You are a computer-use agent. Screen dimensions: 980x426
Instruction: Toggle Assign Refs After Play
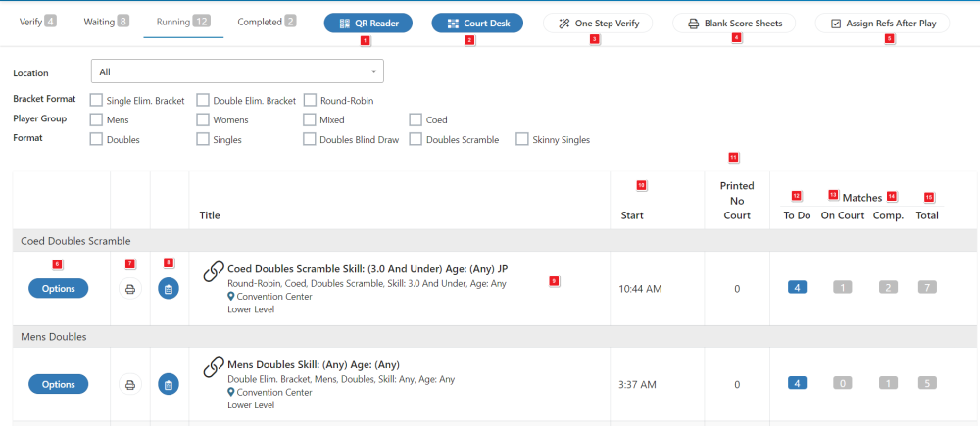tap(883, 24)
